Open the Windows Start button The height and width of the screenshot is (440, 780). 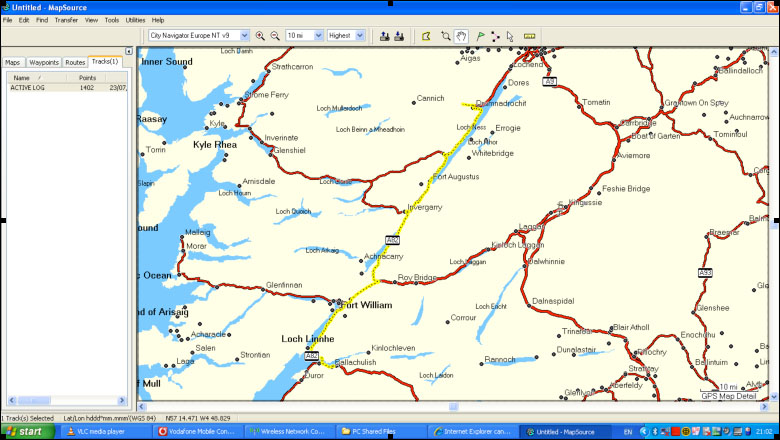26,432
